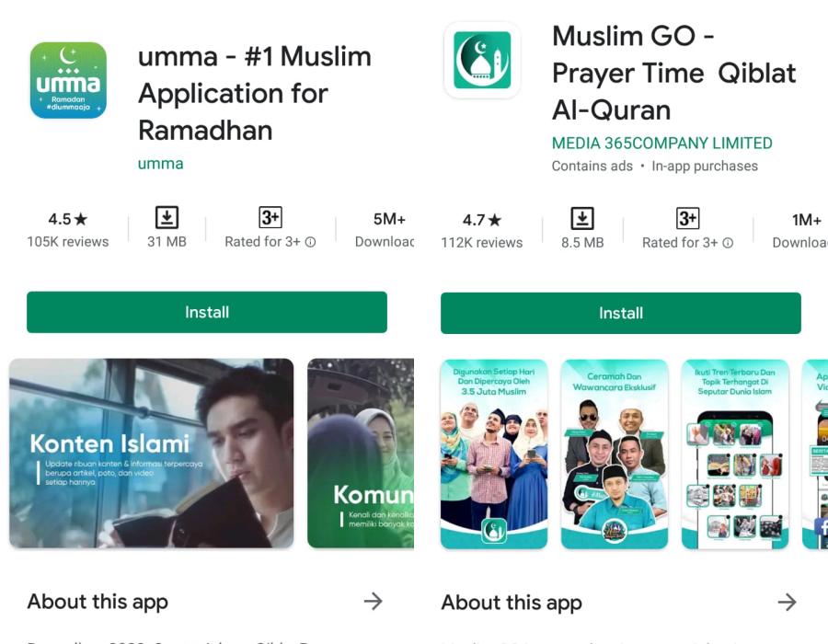Open the Konten Islami screenshot
The width and height of the screenshot is (828, 644).
(152, 454)
